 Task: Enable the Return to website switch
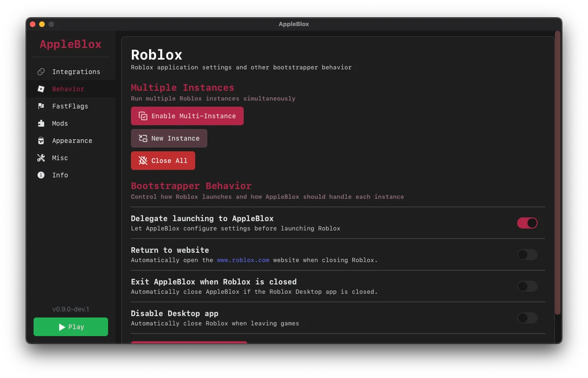click(527, 255)
